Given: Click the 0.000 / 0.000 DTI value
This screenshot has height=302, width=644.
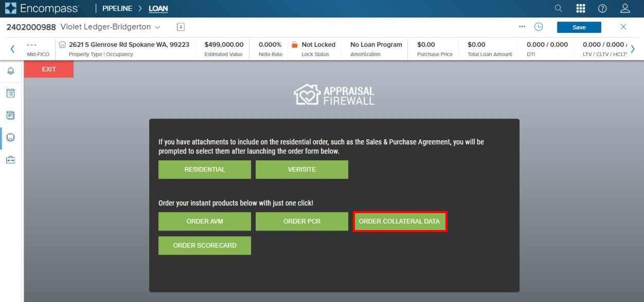Looking at the screenshot, I should tap(547, 45).
